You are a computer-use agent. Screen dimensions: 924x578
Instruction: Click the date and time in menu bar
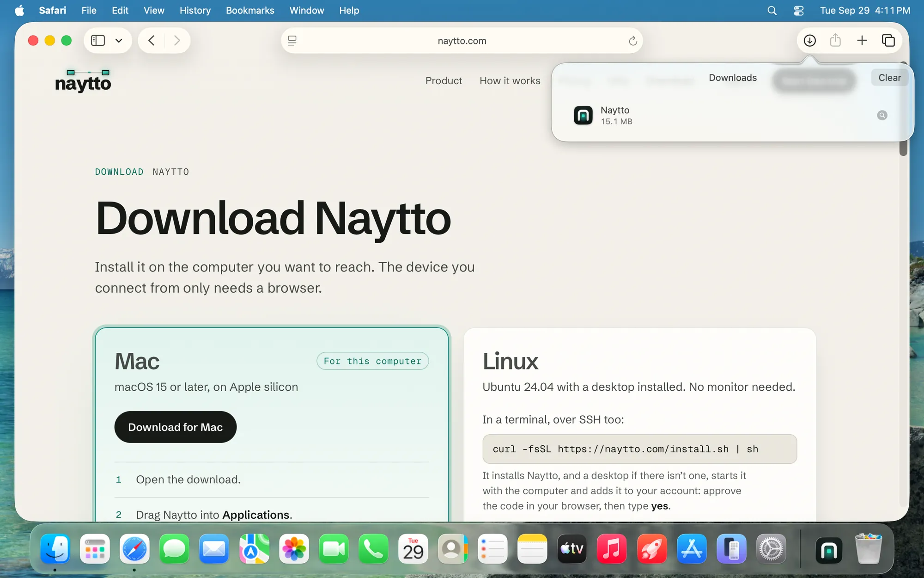click(865, 10)
